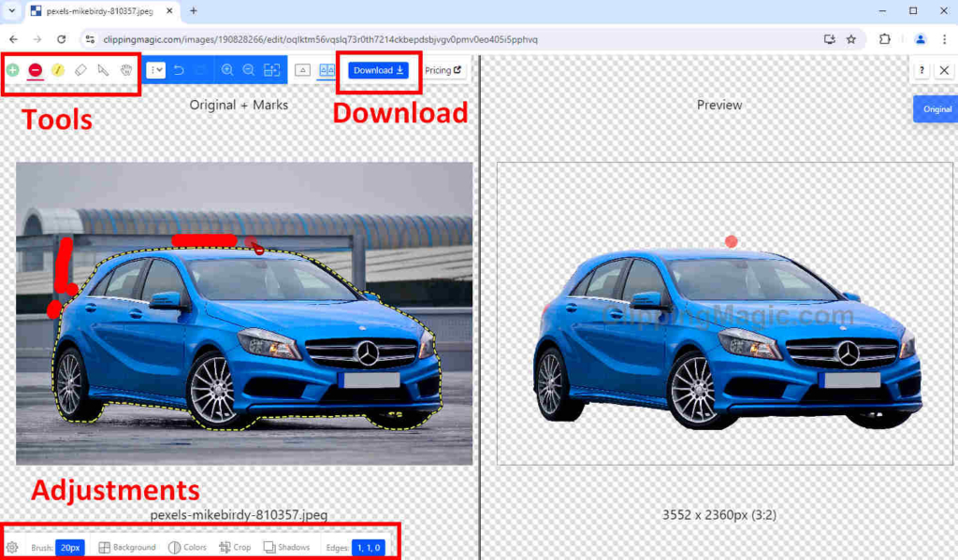Viewport: 958px width, 560px height.
Task: Expand the Edges 1, 1, 0 settings
Action: (x=367, y=547)
